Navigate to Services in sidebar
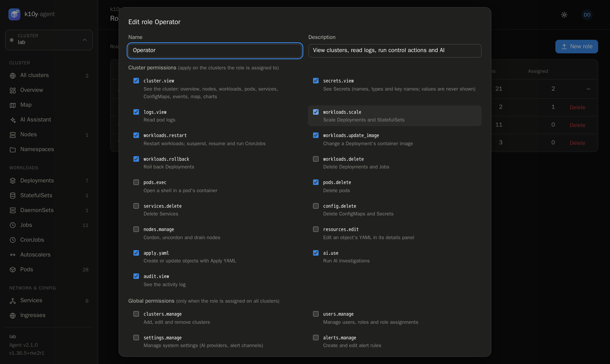This screenshot has height=364, width=610. (49, 301)
